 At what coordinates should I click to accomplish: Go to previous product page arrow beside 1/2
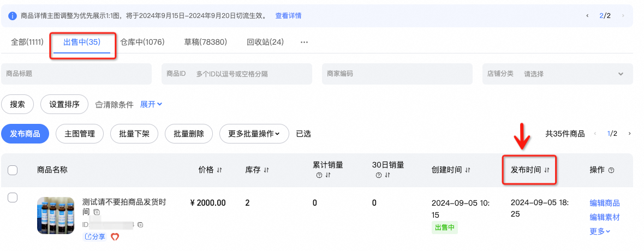point(595,134)
